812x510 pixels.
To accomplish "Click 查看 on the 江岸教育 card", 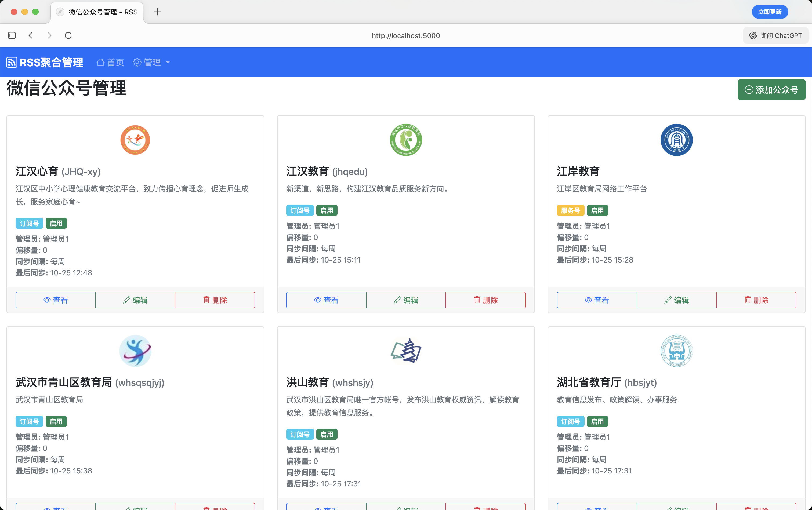I will pyautogui.click(x=597, y=300).
